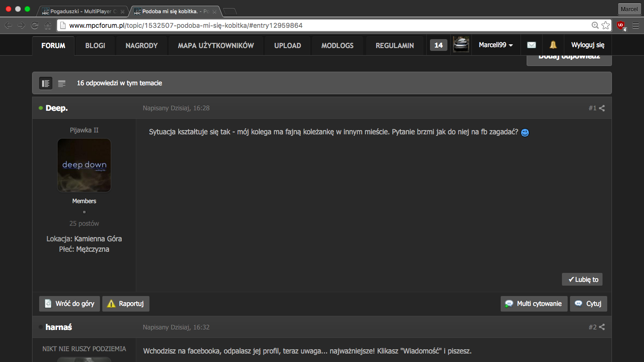Open notifications bell icon
The width and height of the screenshot is (644, 362).
(553, 45)
